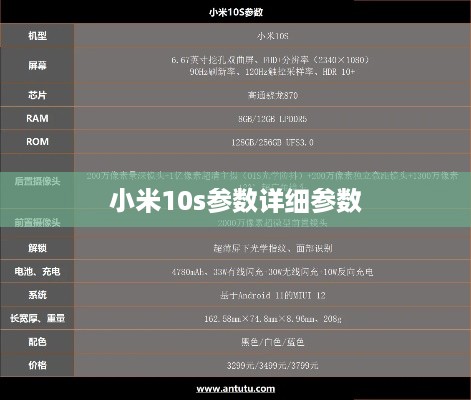Click the 黑色/白色/蓝色 color options value
This screenshot has height=400, width=471.
coord(273,342)
